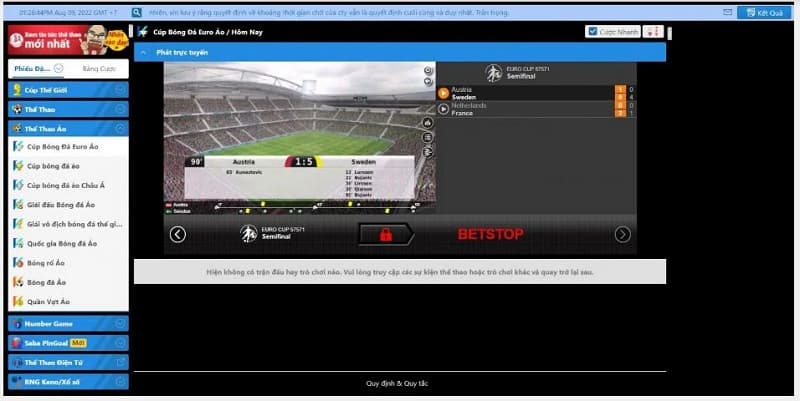Go to previous match with left arrow
This screenshot has height=401, width=800.
click(x=178, y=234)
